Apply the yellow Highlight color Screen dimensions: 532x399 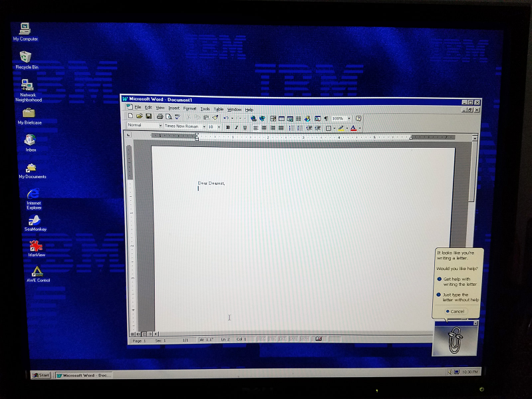[341, 128]
